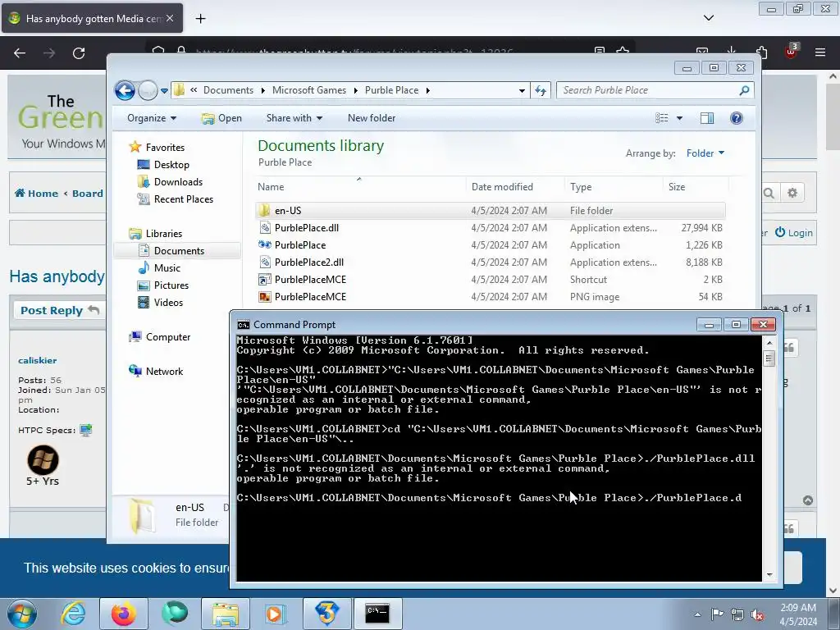The height and width of the screenshot is (630, 840).
Task: Click the change view icon
Action: pyautogui.click(x=662, y=118)
